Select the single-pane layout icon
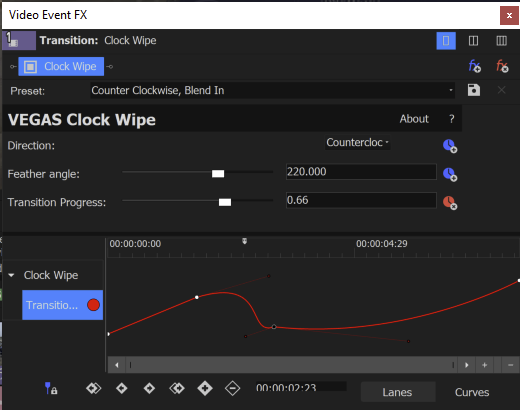 446,41
